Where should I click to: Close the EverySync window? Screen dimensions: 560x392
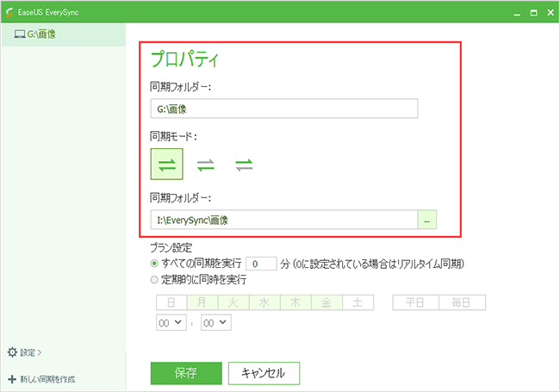tap(551, 13)
